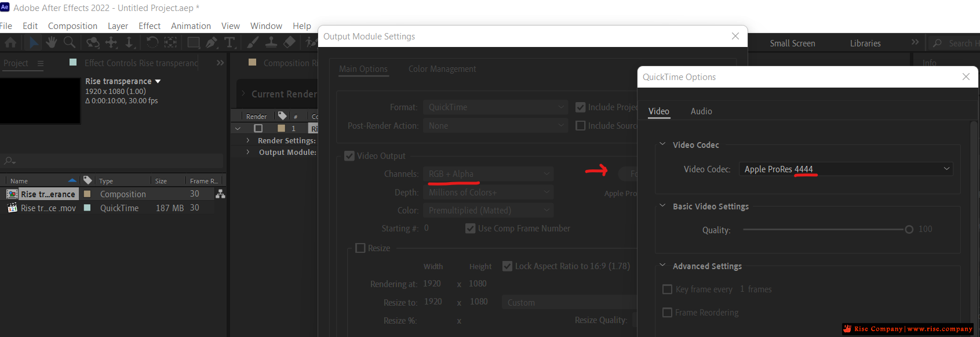The image size is (980, 337).
Task: Switch to the Audio tab in QuickTime Options
Action: tap(701, 111)
